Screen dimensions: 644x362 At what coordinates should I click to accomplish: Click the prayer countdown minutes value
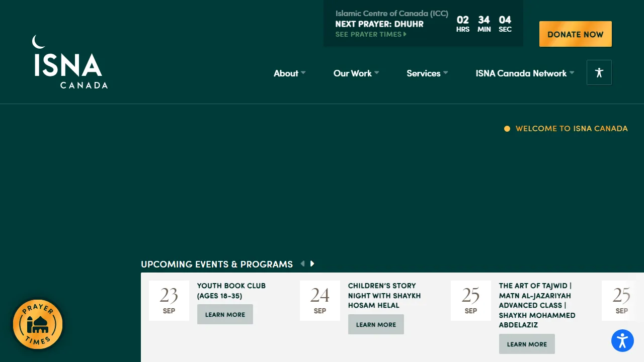tap(484, 20)
